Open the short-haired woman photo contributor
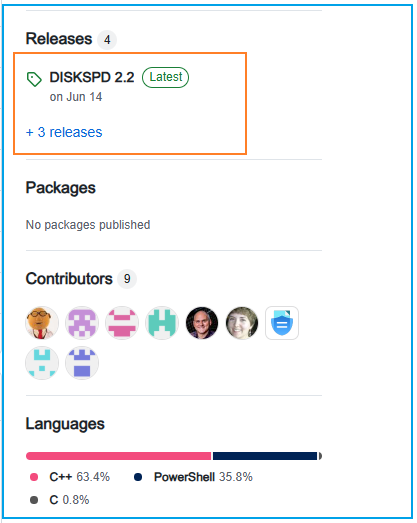Viewport: 417px width, 523px height. (242, 323)
